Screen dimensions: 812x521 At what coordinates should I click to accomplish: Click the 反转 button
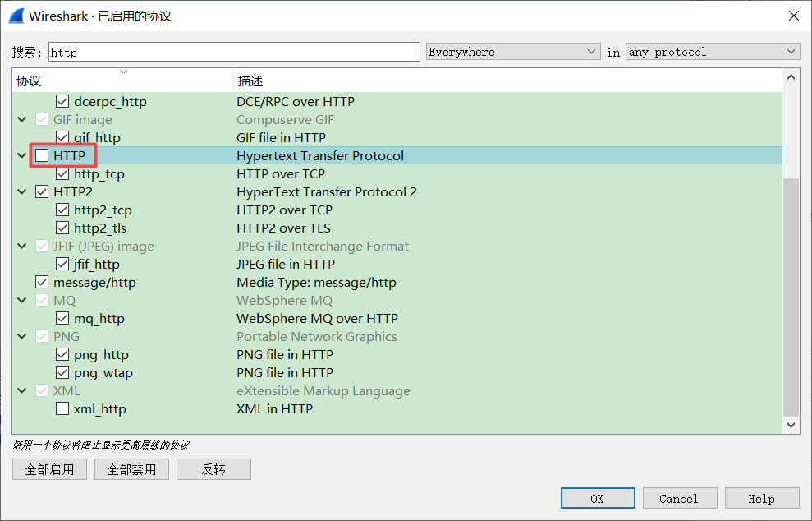pyautogui.click(x=213, y=469)
